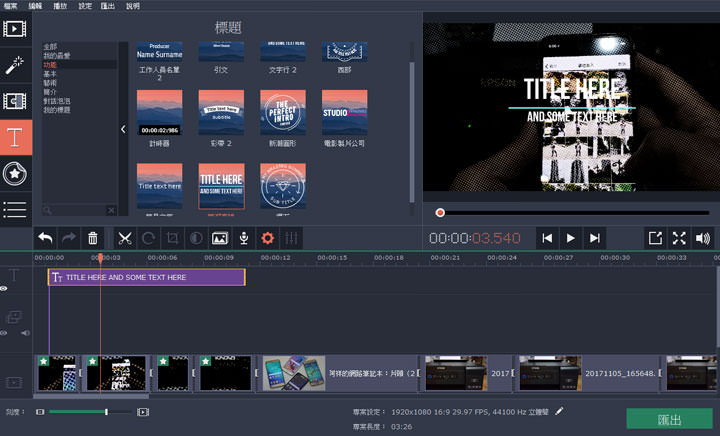
Task: Click the Redo arrow in toolbar
Action: click(x=69, y=238)
